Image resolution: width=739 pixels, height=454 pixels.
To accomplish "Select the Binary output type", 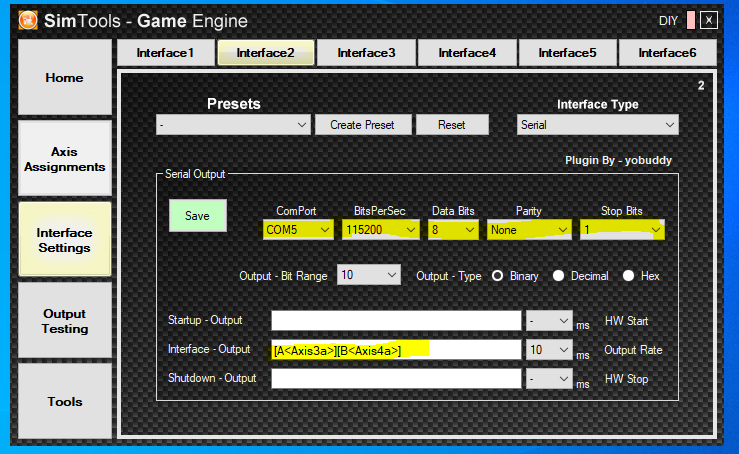I will pyautogui.click(x=497, y=275).
